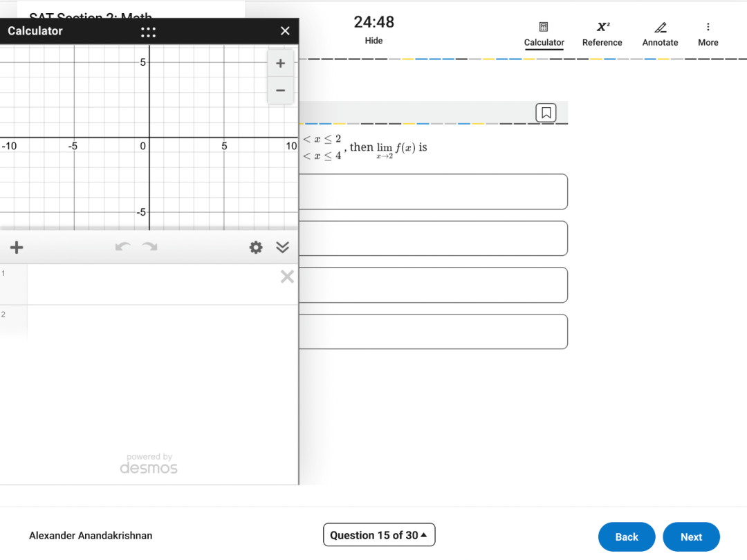Screen dimensions: 747x560
Task: Click into expression line 2 field
Action: (x=152, y=322)
